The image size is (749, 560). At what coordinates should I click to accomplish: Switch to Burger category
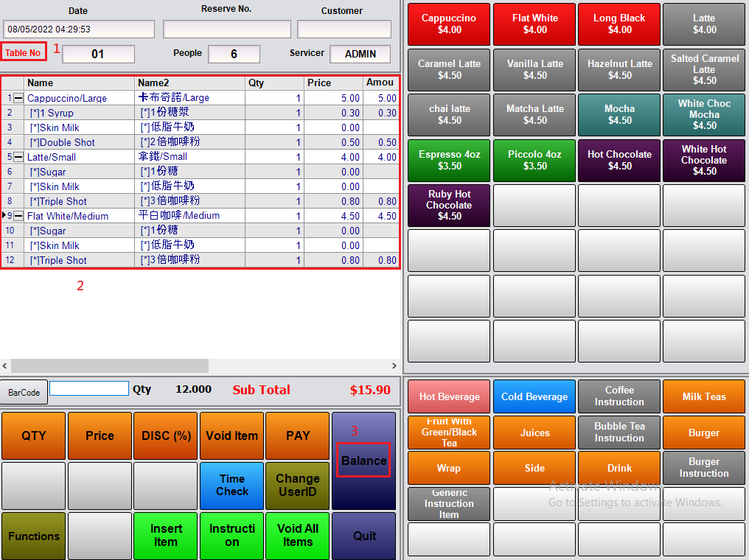(x=704, y=433)
